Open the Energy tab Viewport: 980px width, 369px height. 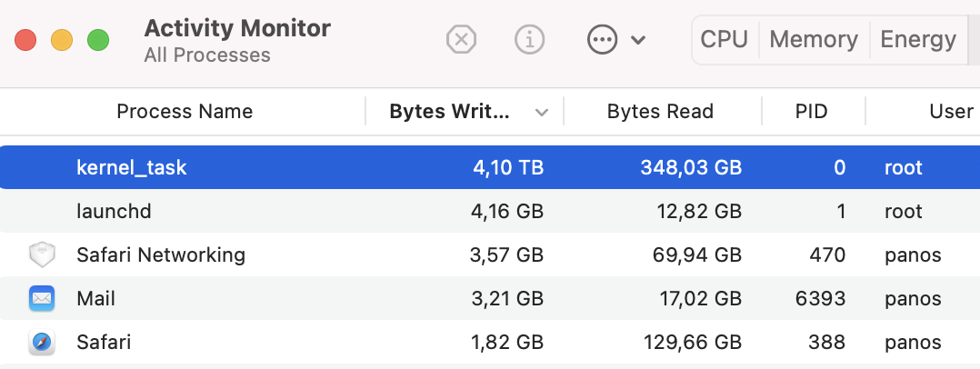[918, 39]
